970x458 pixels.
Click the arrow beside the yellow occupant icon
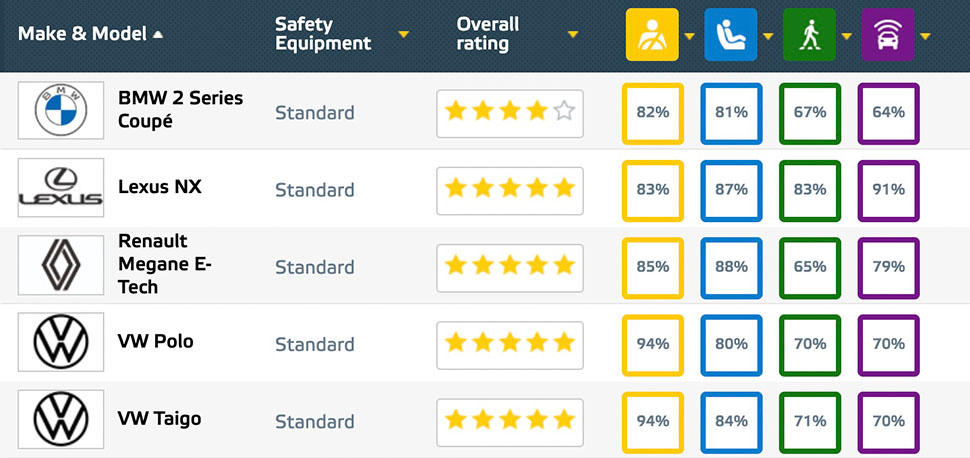[x=689, y=37]
